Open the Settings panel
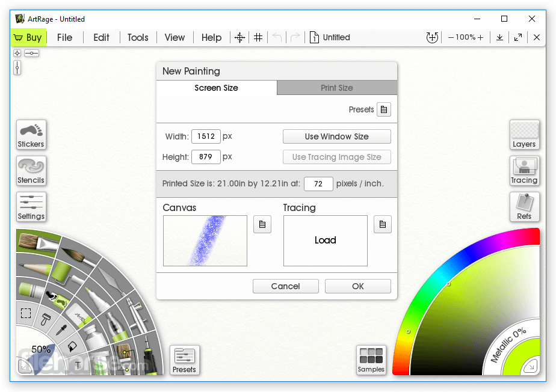Image resolution: width=556 pixels, height=392 pixels. pyautogui.click(x=31, y=207)
